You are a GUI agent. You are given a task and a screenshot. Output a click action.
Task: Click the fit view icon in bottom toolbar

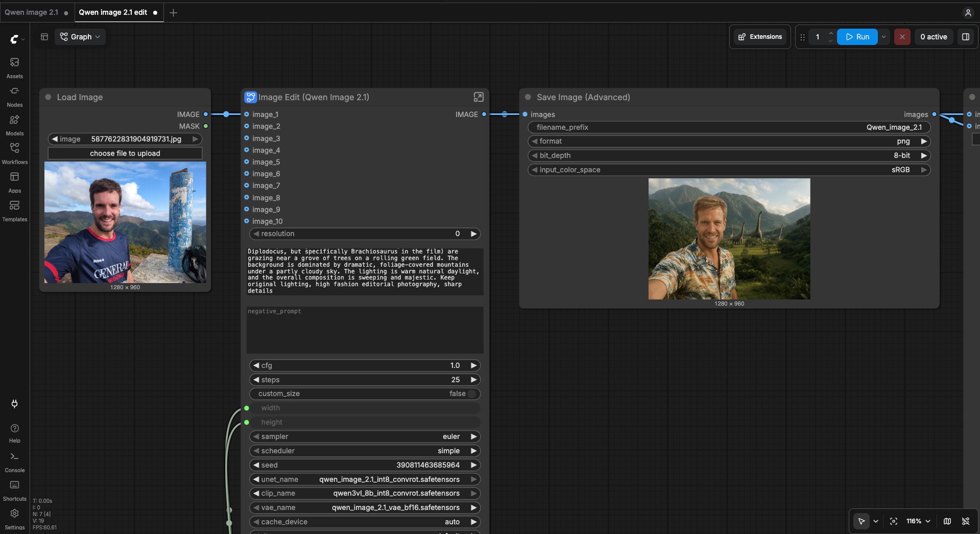pos(894,521)
